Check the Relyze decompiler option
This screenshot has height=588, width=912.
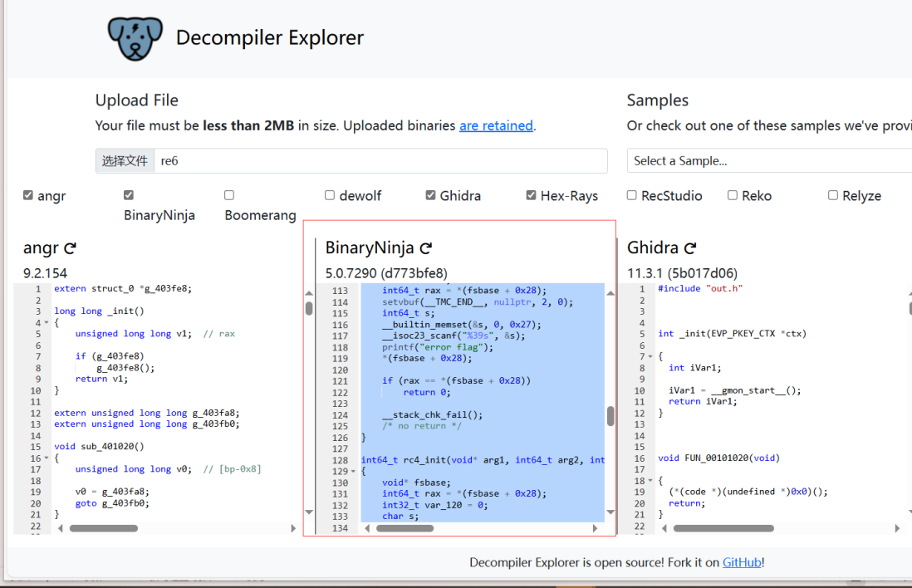click(x=833, y=195)
